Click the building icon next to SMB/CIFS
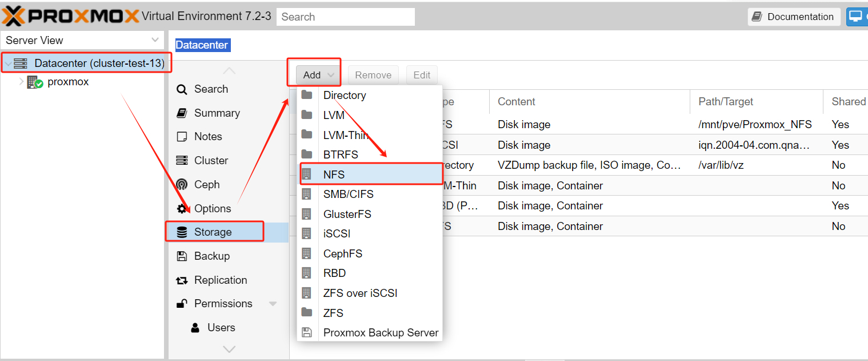 307,194
